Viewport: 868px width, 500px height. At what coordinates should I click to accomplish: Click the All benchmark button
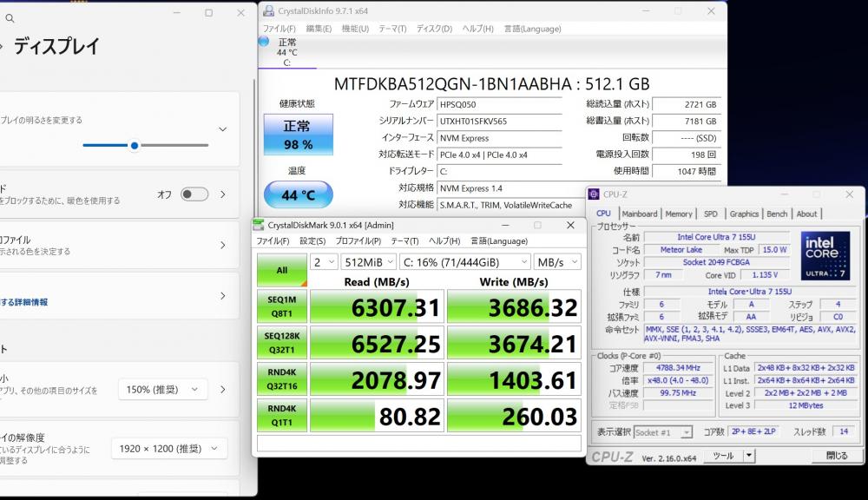(x=282, y=270)
